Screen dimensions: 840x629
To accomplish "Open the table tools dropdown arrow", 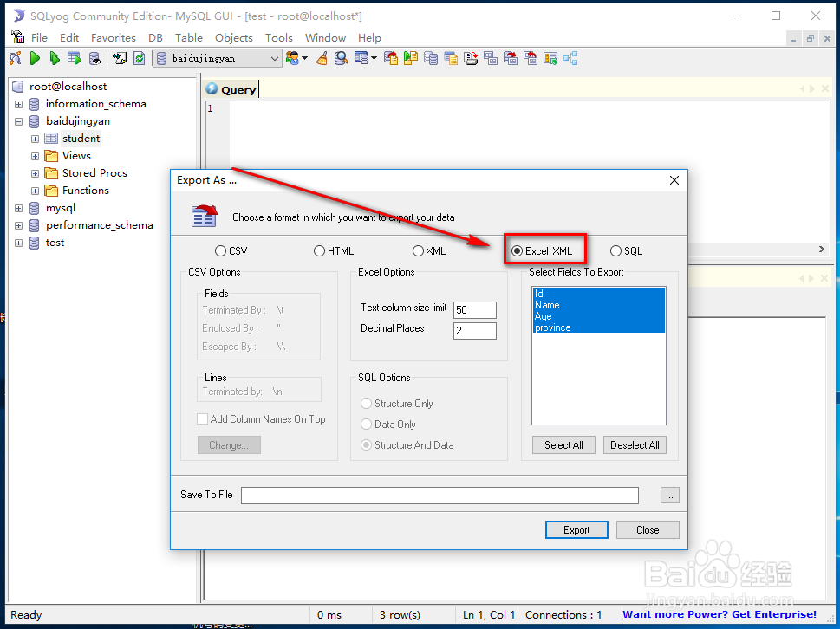I will click(x=374, y=58).
